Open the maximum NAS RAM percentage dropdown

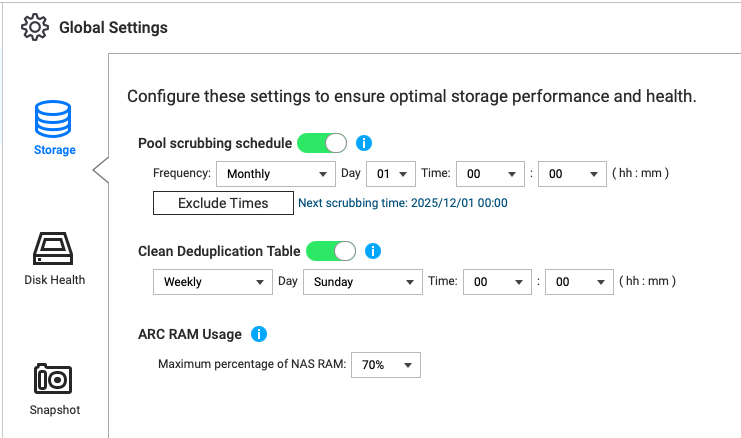386,365
